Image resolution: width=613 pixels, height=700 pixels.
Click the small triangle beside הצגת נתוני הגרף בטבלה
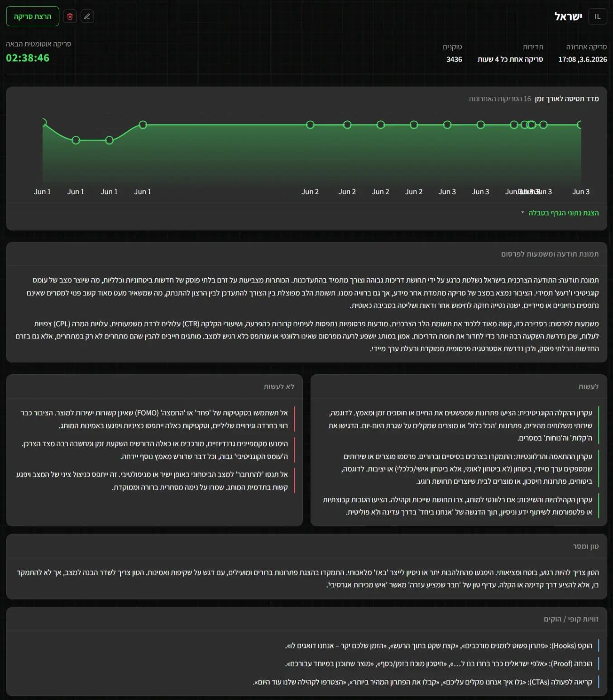tap(522, 212)
